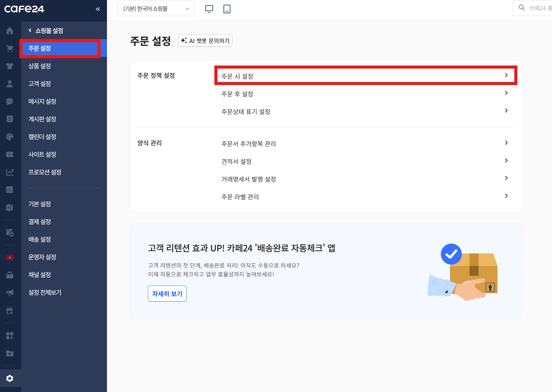Select the 메시지 설정 menu item
This screenshot has width=552, height=392.
[42, 101]
